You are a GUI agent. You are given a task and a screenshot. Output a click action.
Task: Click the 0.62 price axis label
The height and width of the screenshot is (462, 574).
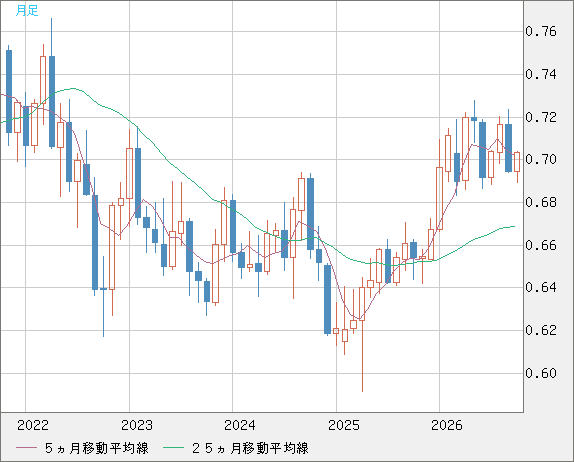541,330
